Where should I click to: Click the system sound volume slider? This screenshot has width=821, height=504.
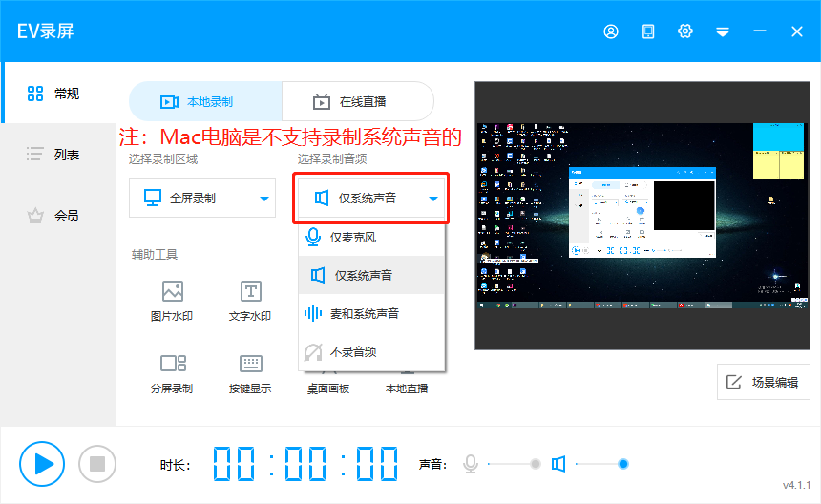[x=601, y=464]
